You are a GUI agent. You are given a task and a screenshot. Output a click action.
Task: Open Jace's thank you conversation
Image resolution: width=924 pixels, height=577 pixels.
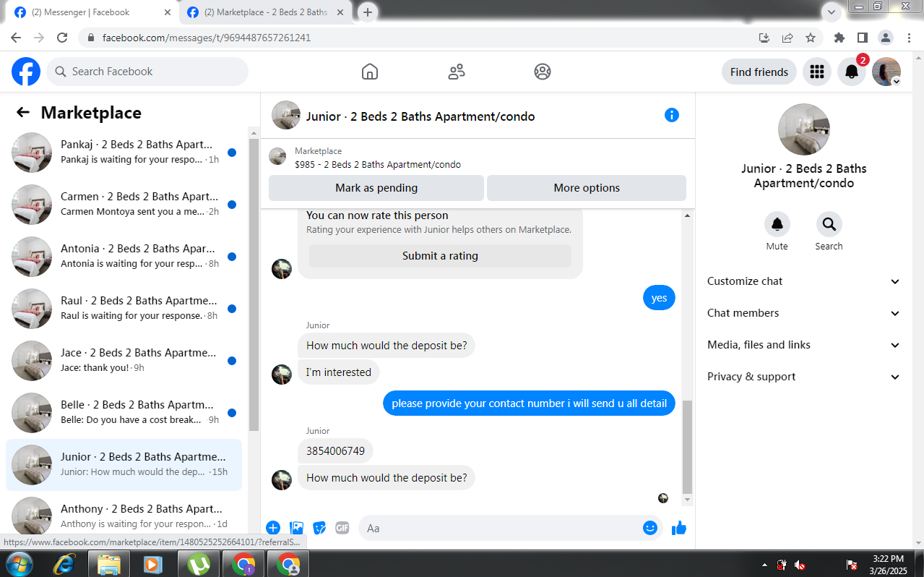coord(124,361)
